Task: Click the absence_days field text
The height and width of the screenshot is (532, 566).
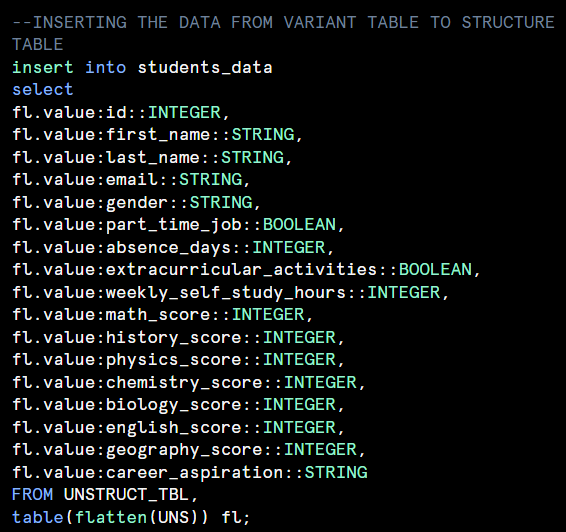Action: pyautogui.click(x=169, y=248)
